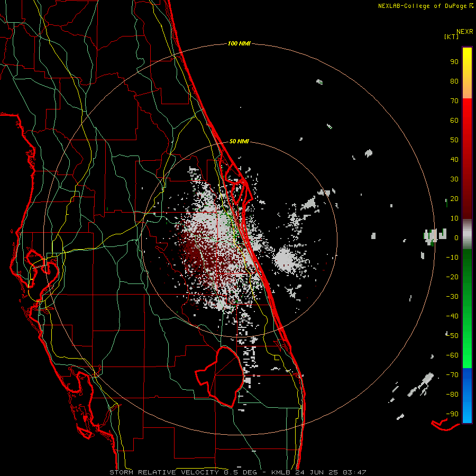Click the -10 value on velocity scale
This screenshot has width=476, height=476.
click(452, 258)
